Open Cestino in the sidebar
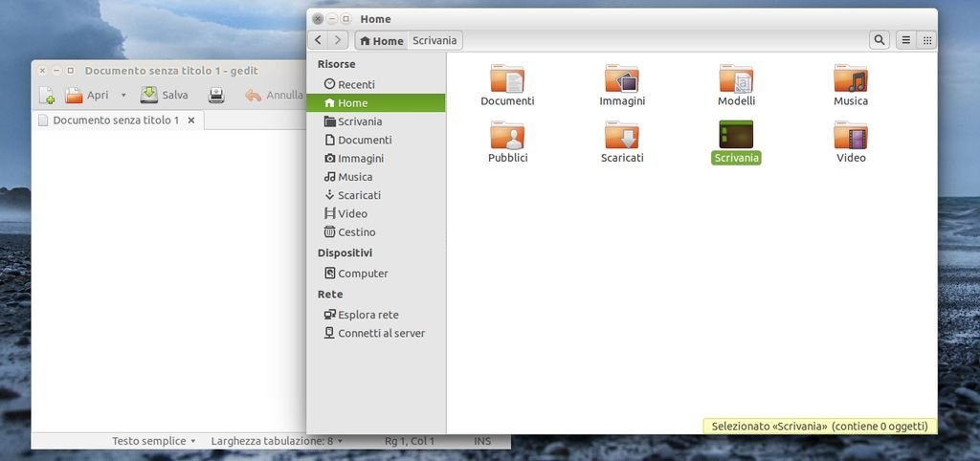This screenshot has height=461, width=980. point(356,232)
